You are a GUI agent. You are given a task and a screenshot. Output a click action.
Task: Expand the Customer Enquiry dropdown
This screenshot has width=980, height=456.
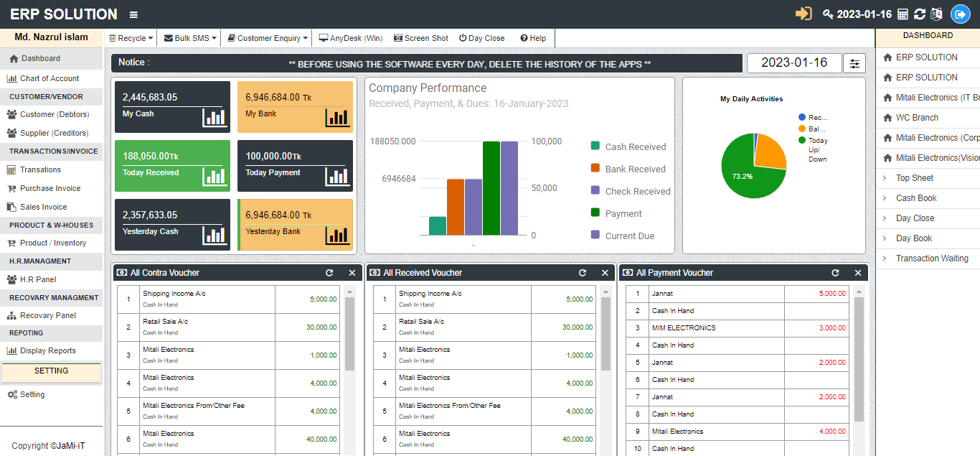[x=268, y=38]
